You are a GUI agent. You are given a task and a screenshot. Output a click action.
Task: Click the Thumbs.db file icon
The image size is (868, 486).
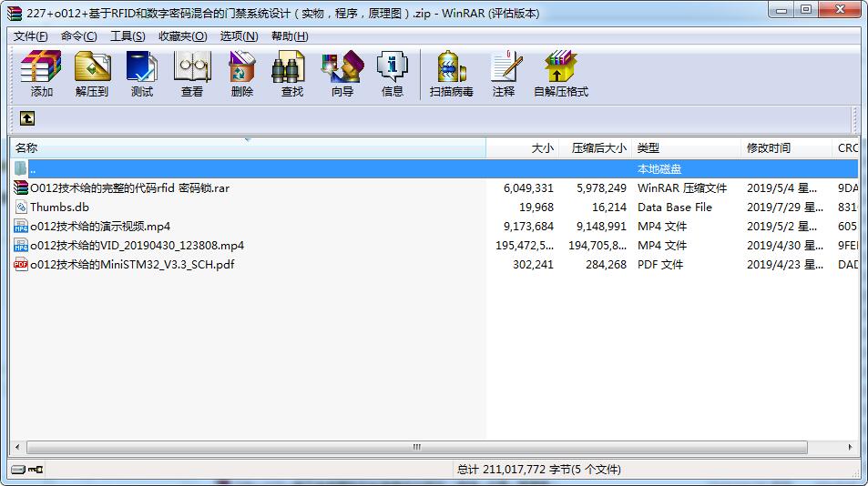click(x=21, y=208)
